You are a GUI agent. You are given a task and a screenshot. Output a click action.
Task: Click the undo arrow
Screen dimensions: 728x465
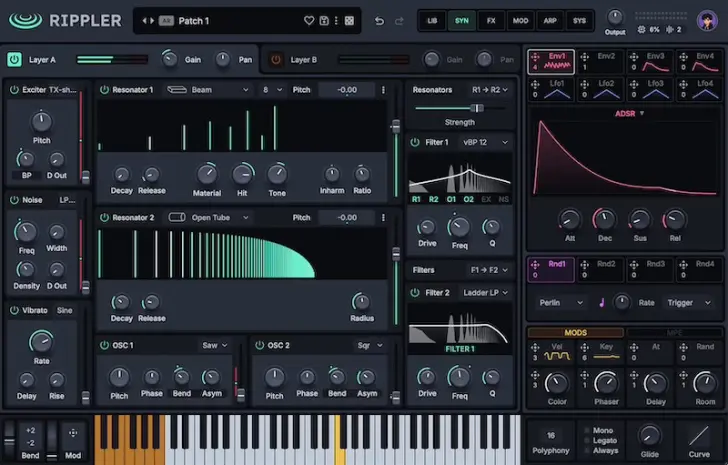point(379,21)
